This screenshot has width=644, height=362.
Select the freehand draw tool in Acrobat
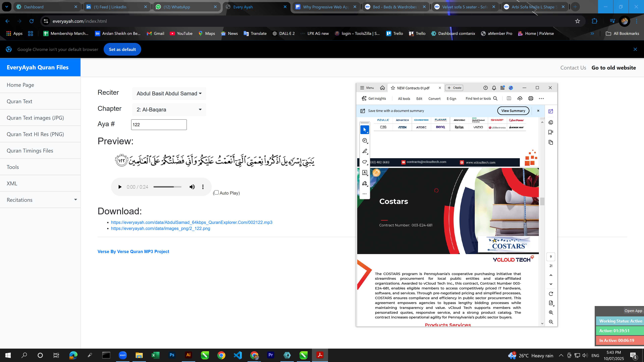coord(364,162)
